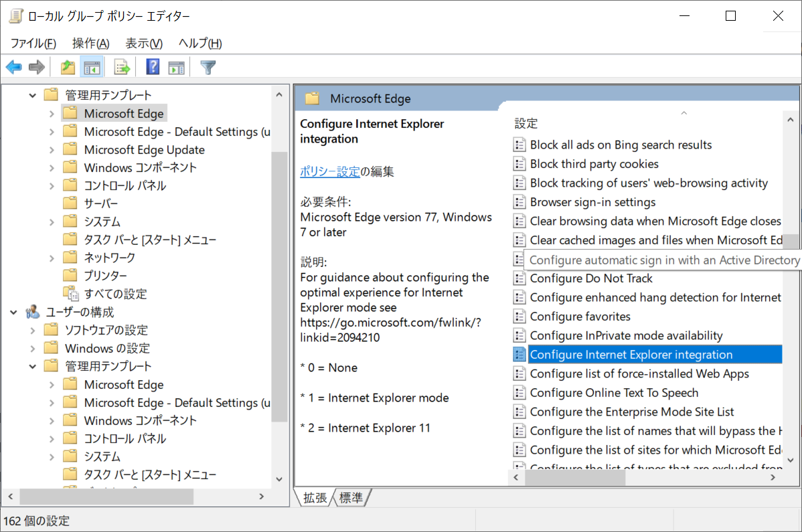The width and height of the screenshot is (802, 532).
Task: Open the ヘルプ(H) menu
Action: (x=200, y=43)
